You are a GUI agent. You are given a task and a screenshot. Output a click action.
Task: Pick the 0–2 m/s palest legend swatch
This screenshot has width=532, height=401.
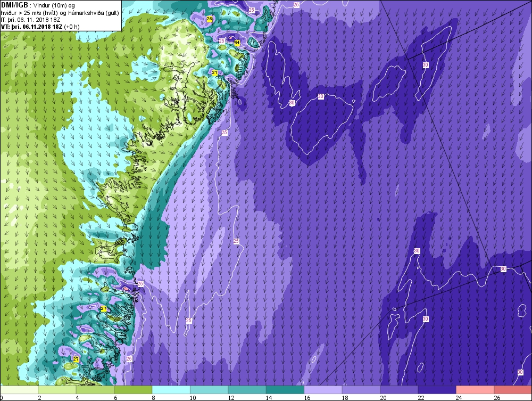(x=19, y=390)
